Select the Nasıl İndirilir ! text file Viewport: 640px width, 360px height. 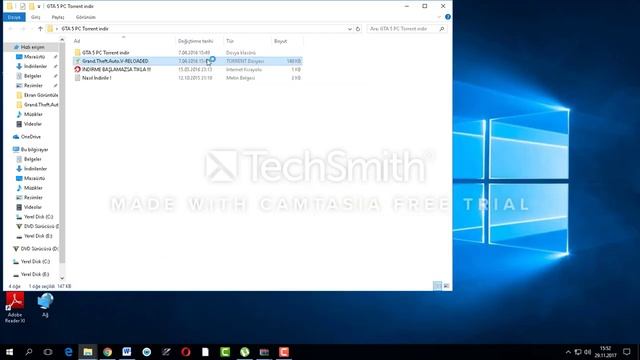pyautogui.click(x=188, y=78)
